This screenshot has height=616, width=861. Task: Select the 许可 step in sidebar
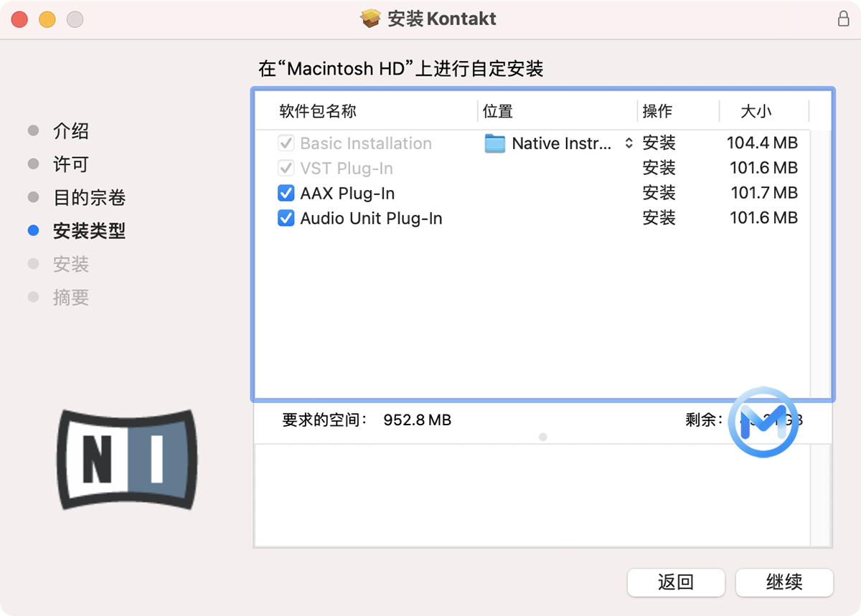(x=71, y=164)
